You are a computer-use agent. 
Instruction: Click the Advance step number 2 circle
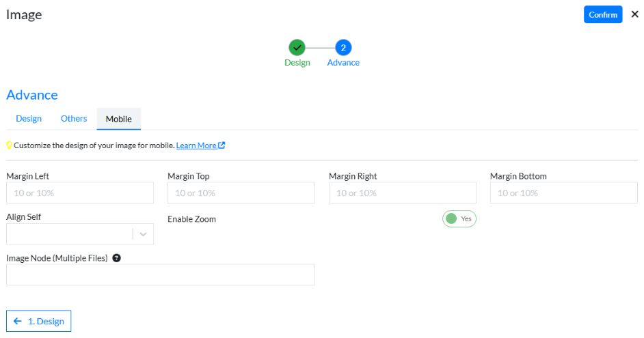click(x=343, y=47)
